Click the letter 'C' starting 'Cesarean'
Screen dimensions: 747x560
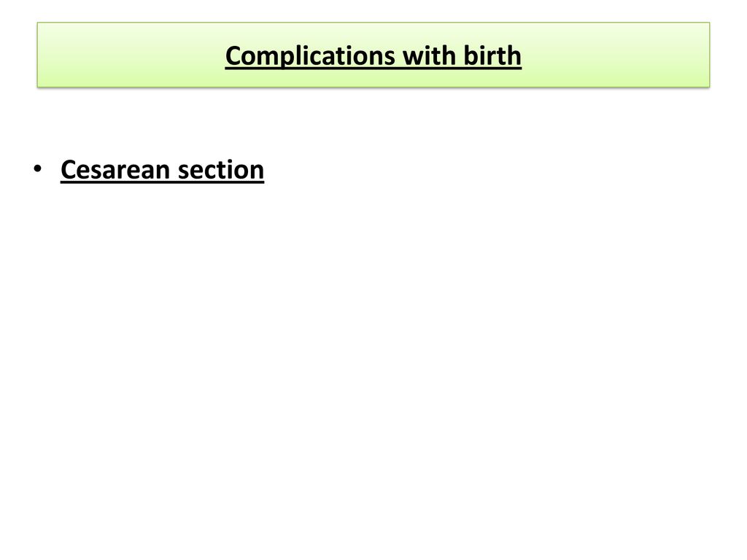(69, 169)
